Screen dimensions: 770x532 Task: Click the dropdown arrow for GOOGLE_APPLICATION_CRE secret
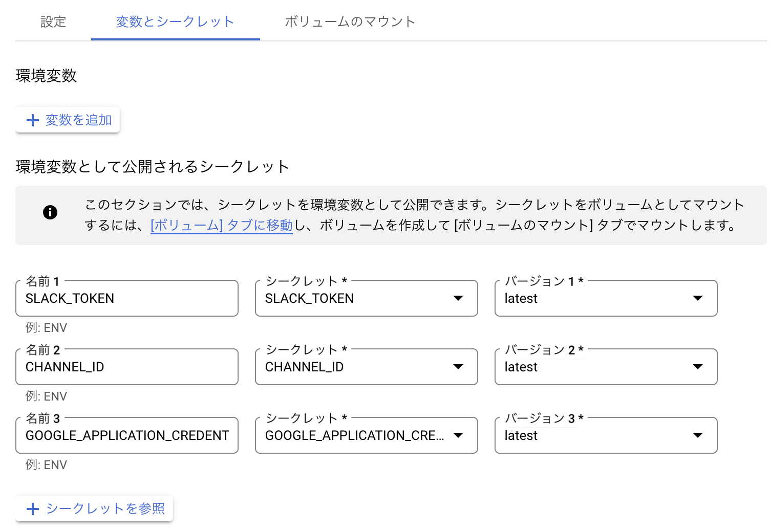[x=458, y=435]
